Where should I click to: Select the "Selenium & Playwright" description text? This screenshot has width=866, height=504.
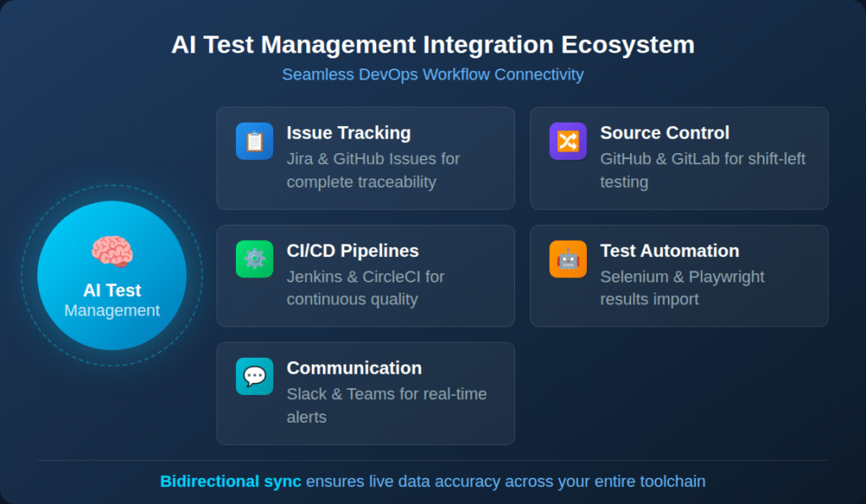(x=682, y=277)
